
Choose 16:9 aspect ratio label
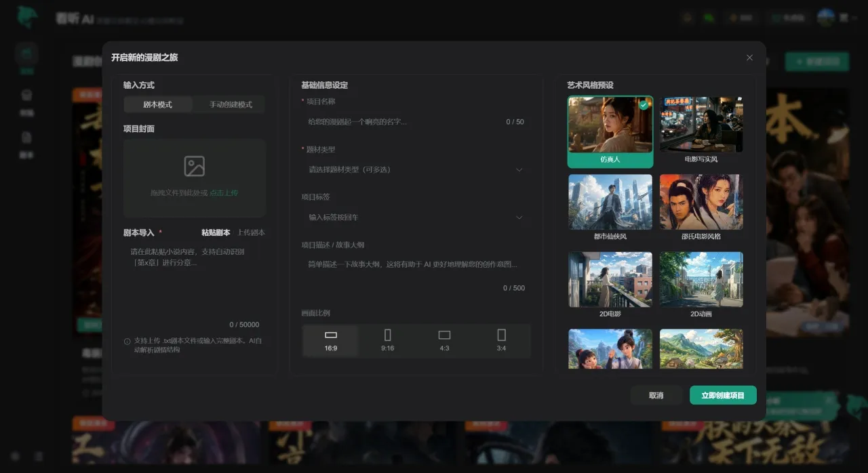[x=331, y=348]
